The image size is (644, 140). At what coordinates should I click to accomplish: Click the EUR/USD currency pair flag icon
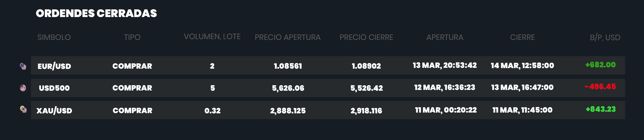[x=23, y=66]
